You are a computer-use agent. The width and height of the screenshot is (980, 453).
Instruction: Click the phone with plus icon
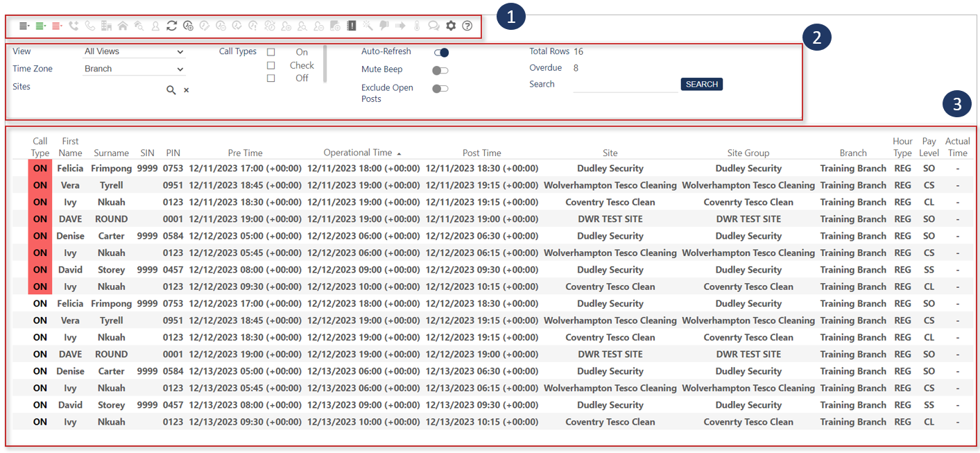tap(74, 26)
